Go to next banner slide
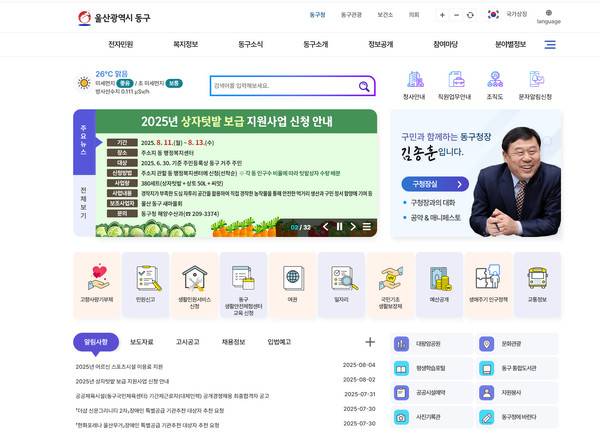600x442 pixels. pyautogui.click(x=353, y=227)
